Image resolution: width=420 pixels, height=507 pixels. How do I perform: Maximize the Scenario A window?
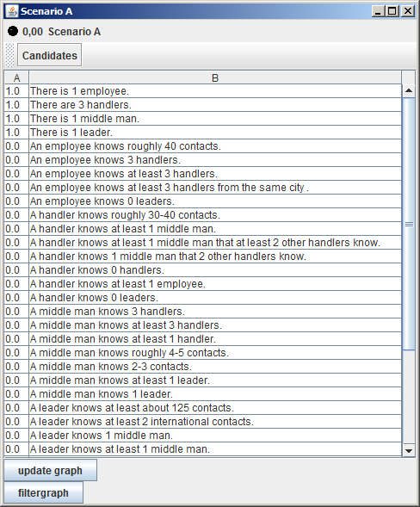[x=392, y=11]
